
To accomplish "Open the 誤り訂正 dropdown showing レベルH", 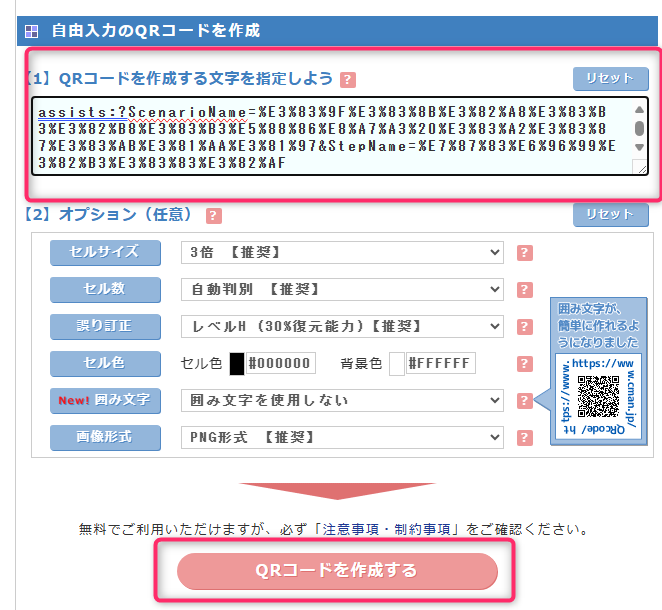I will (x=341, y=326).
